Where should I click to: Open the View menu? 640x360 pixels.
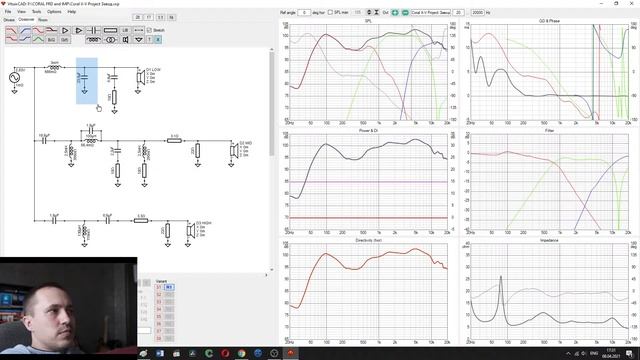click(21, 12)
